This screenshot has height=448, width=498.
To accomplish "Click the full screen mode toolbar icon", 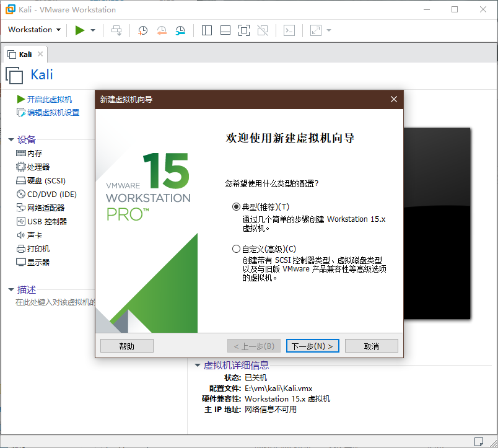I will point(244,30).
